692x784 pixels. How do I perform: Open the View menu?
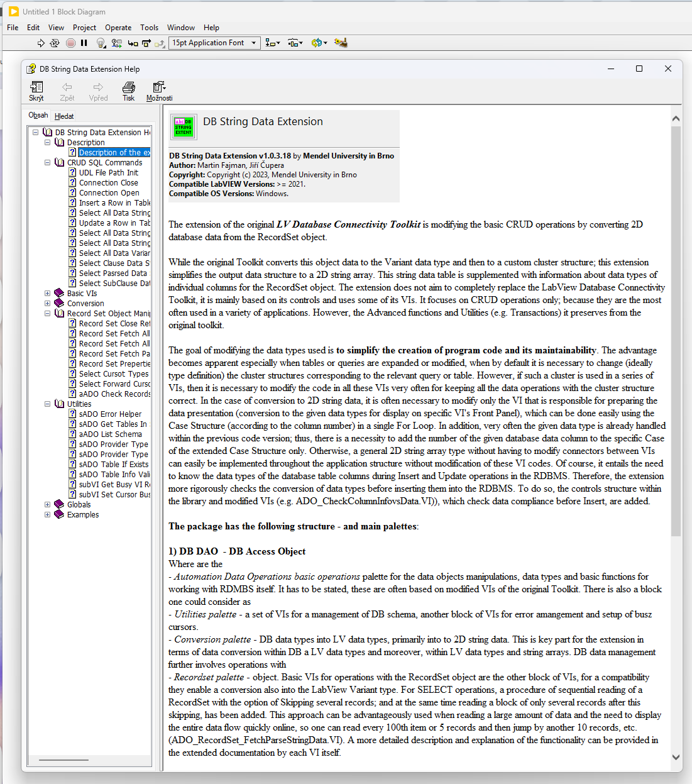[56, 27]
